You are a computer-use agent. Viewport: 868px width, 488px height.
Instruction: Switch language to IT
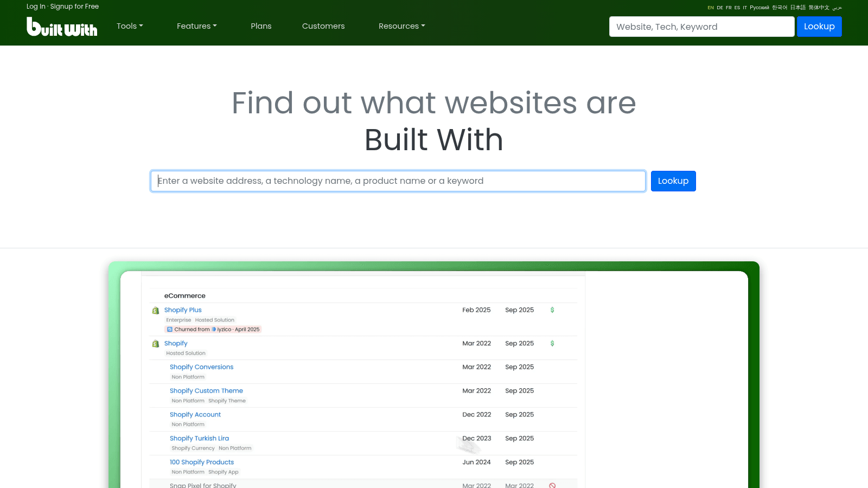[745, 8]
